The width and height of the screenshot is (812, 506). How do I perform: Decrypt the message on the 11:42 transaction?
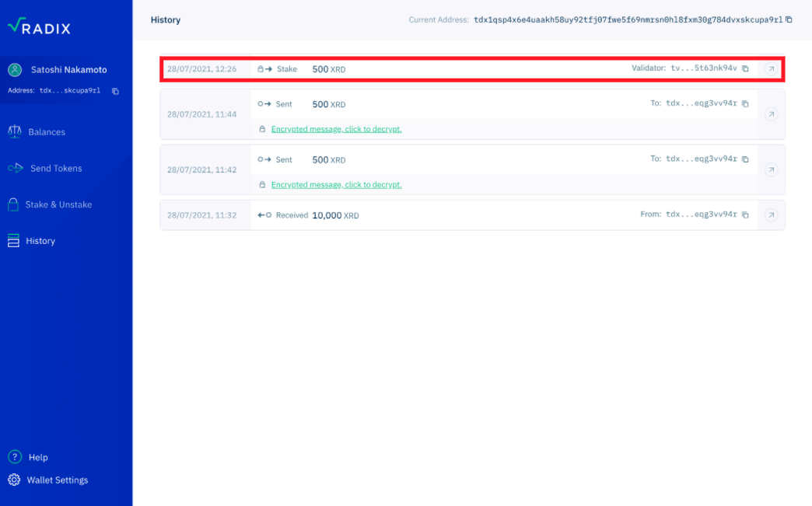(337, 185)
